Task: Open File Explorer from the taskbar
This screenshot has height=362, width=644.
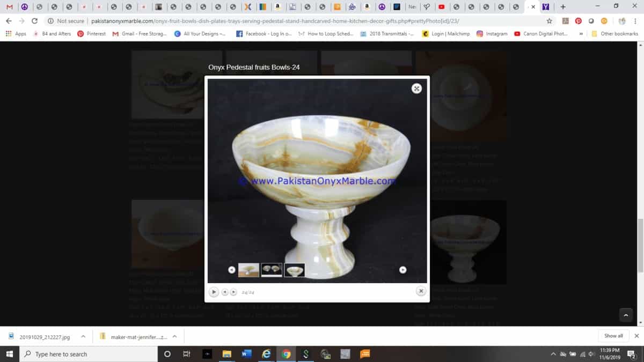Action: [x=226, y=354]
